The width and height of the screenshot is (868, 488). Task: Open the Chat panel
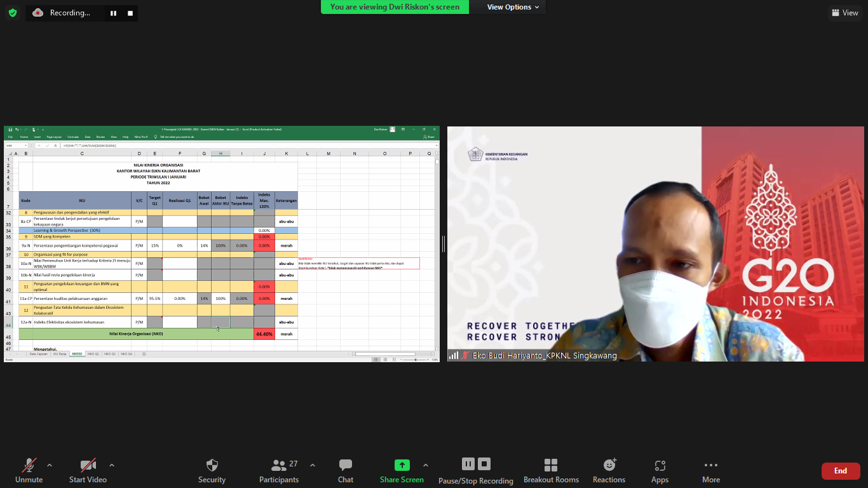(x=345, y=465)
